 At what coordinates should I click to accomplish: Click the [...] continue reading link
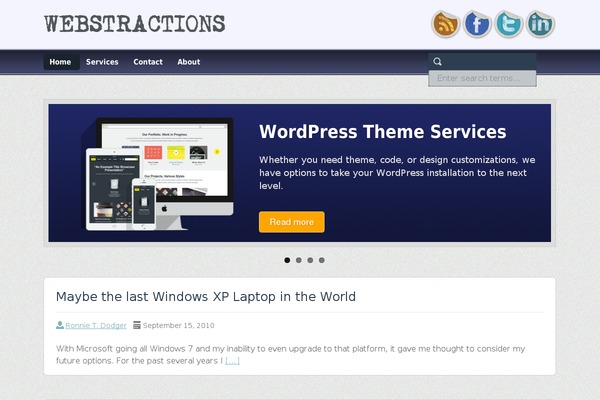click(x=232, y=361)
